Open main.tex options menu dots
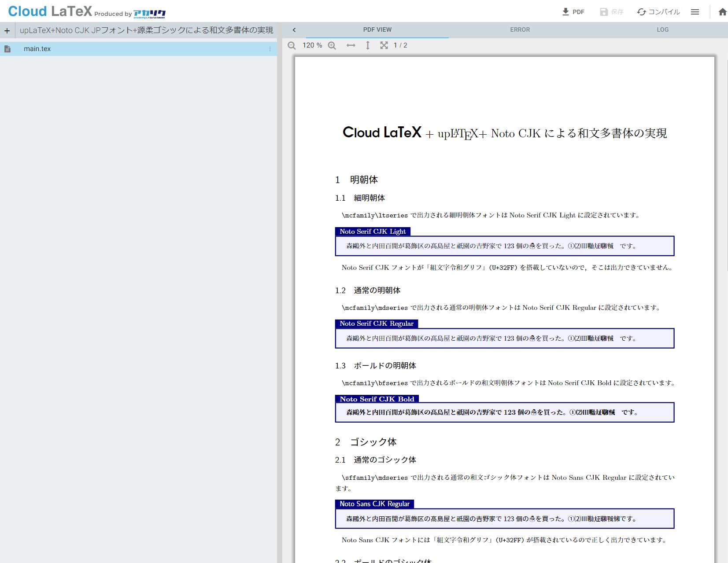Viewport: 728px width, 563px height. pyautogui.click(x=270, y=49)
